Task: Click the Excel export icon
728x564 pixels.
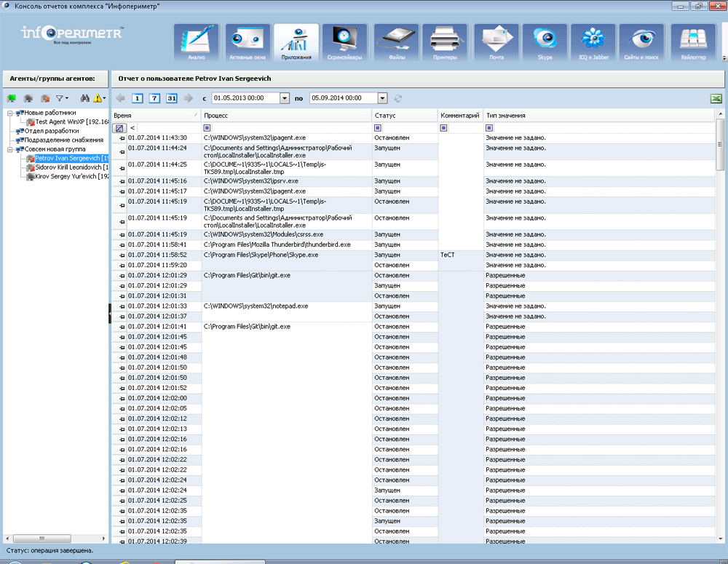Action: (716, 98)
